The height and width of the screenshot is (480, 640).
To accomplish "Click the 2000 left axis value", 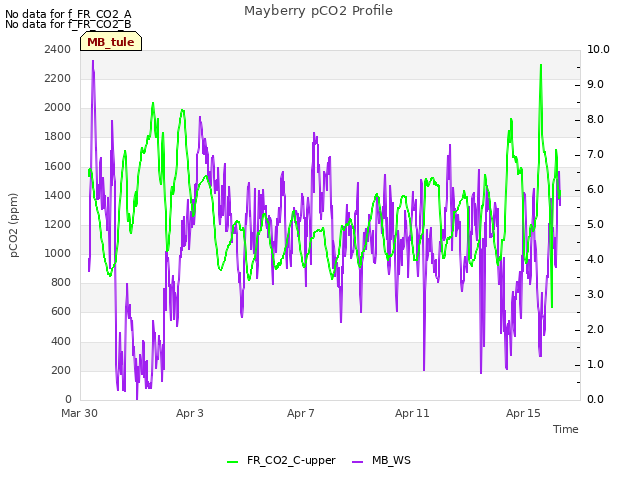I will pyautogui.click(x=58, y=108).
